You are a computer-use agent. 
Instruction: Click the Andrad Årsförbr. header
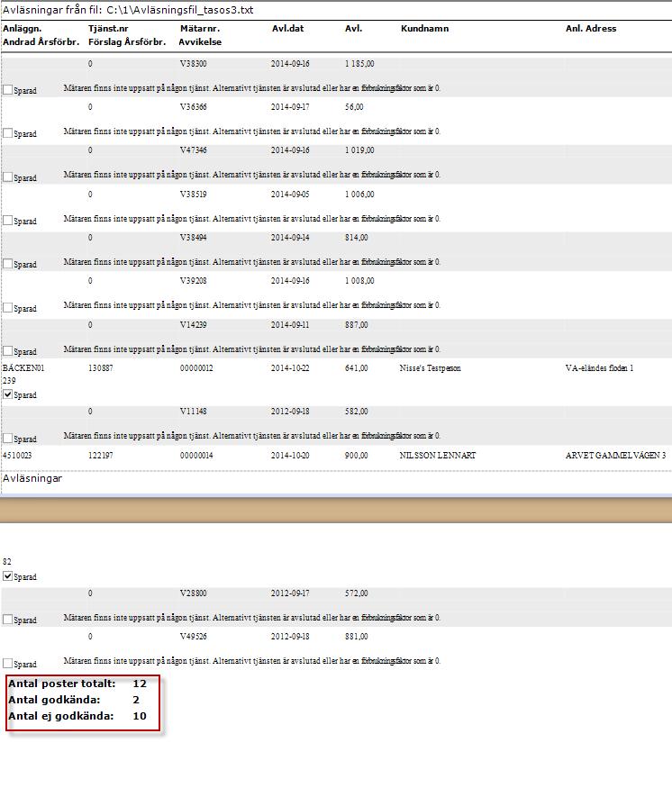click(x=41, y=42)
